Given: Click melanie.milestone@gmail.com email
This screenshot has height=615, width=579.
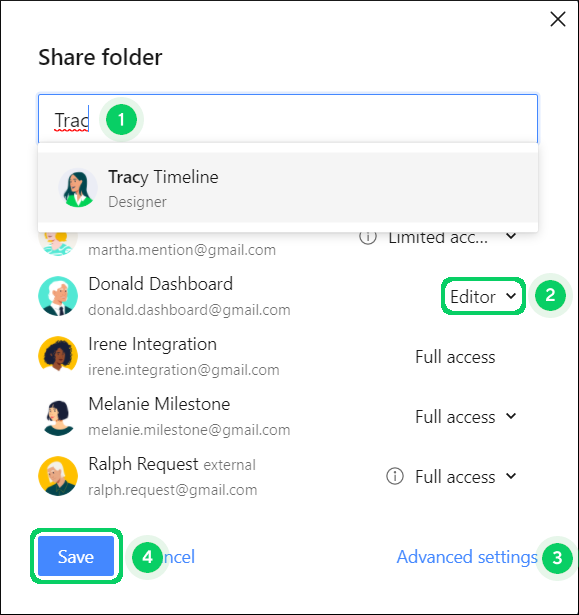Looking at the screenshot, I should (x=189, y=430).
